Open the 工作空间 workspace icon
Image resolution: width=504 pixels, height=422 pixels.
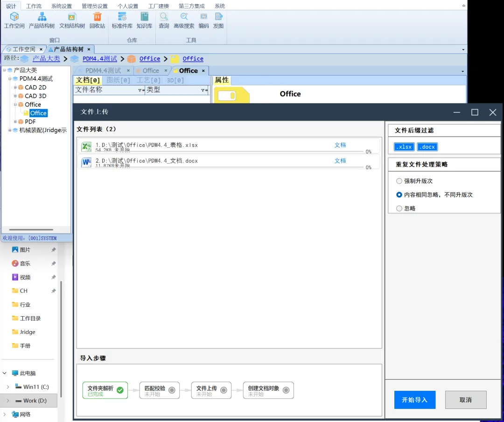[14, 17]
